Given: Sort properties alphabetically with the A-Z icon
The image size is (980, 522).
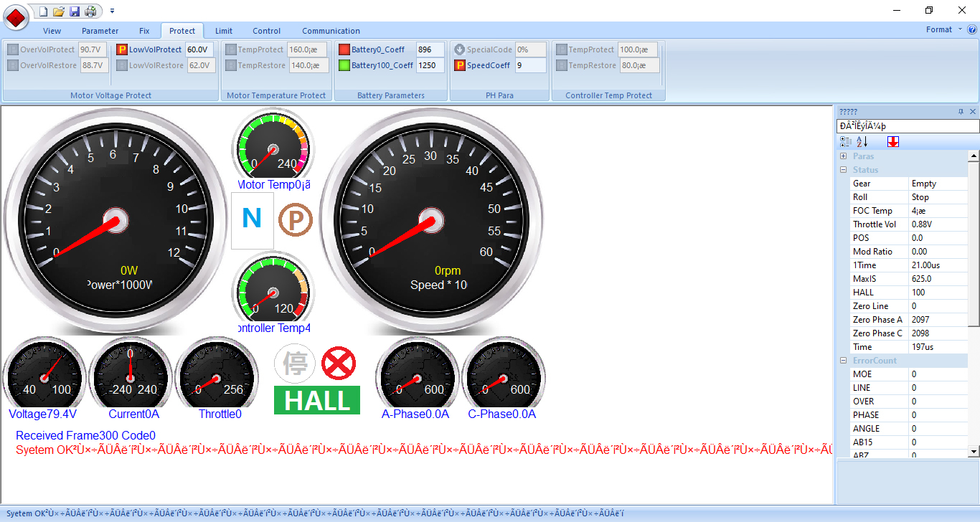Looking at the screenshot, I should coord(862,142).
